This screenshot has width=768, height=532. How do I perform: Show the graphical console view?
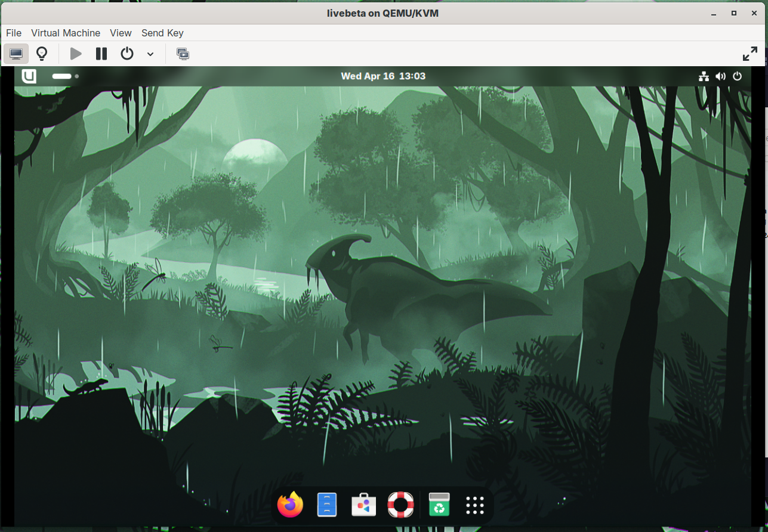16,54
